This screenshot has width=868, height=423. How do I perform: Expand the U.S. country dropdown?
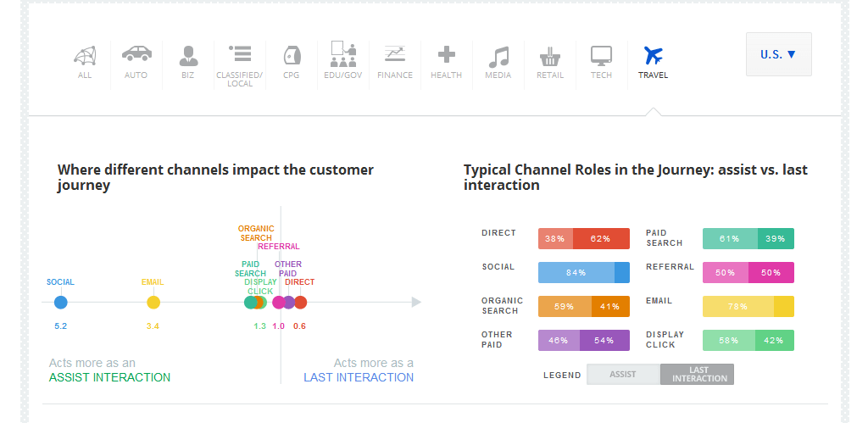click(778, 54)
